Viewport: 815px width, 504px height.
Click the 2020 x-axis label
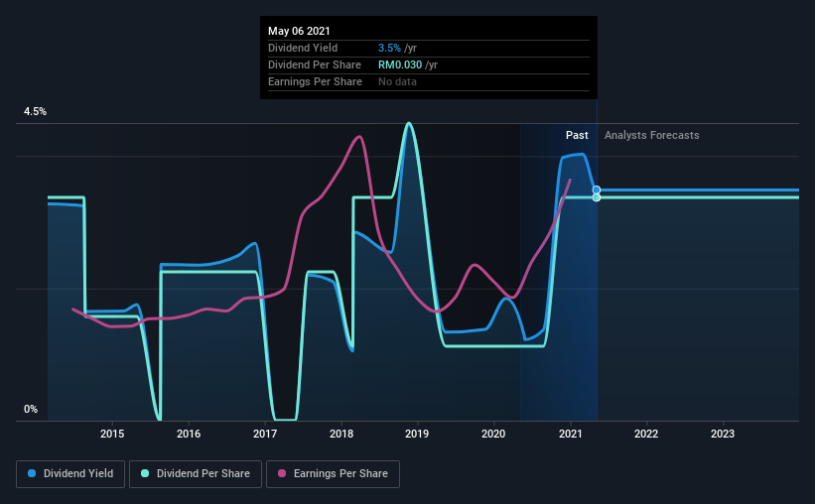click(x=493, y=434)
